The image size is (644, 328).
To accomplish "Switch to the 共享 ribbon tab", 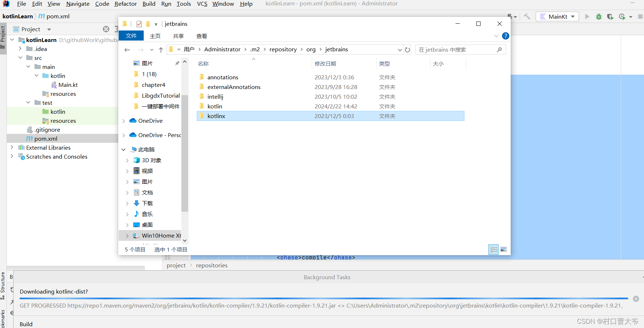I will click(x=178, y=36).
